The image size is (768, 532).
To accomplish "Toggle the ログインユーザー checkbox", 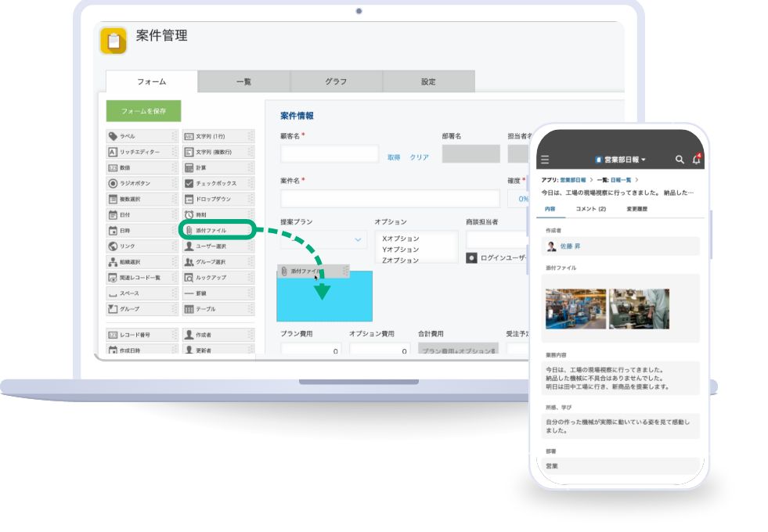I will click(x=471, y=257).
